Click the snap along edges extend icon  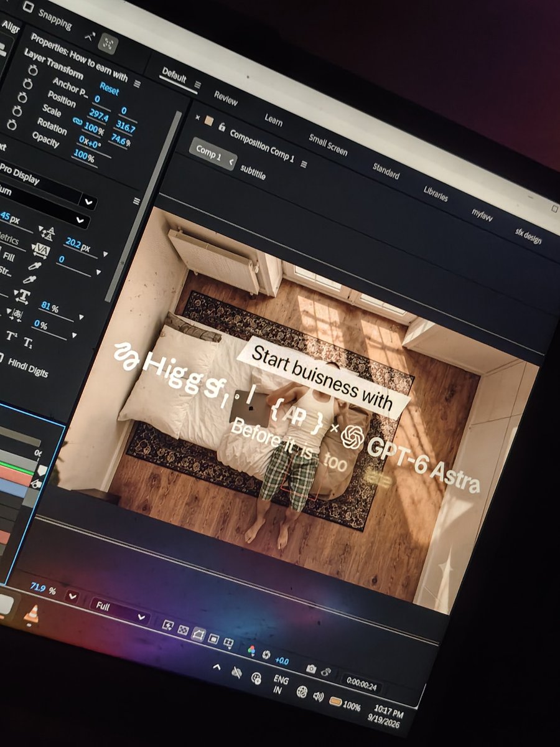[89, 37]
